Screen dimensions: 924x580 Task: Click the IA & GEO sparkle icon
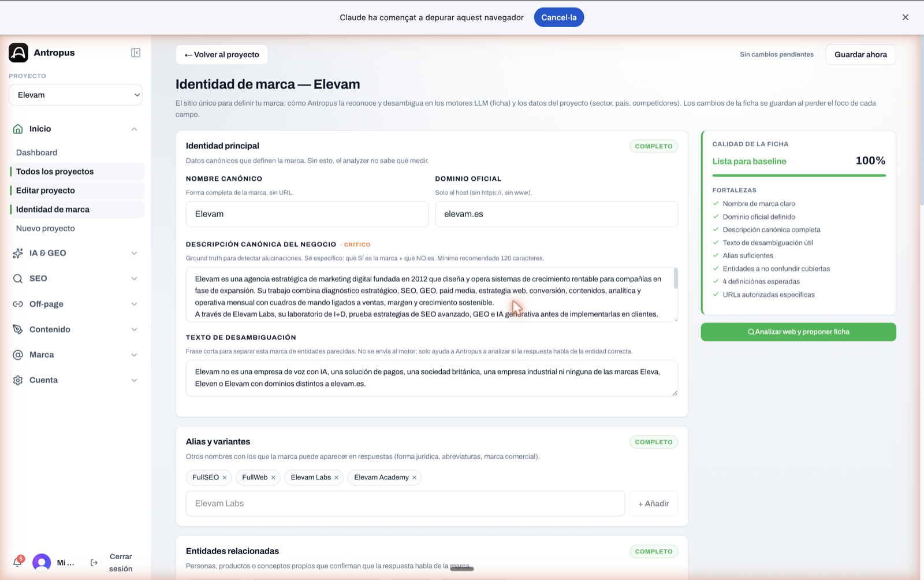[x=18, y=253]
